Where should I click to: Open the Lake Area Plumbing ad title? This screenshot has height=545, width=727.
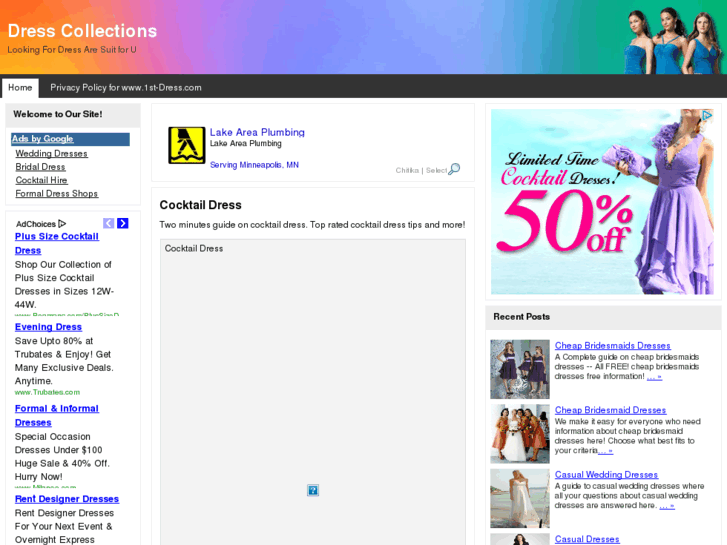(257, 132)
